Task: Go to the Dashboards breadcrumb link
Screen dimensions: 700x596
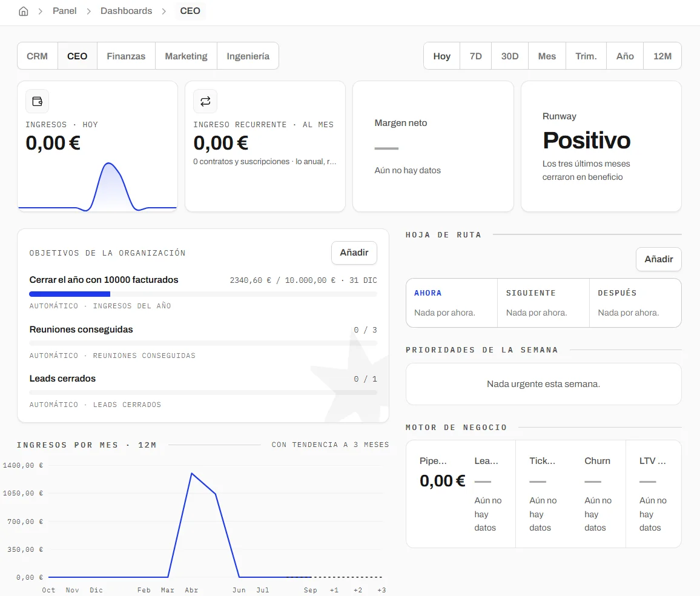Action: pos(127,11)
